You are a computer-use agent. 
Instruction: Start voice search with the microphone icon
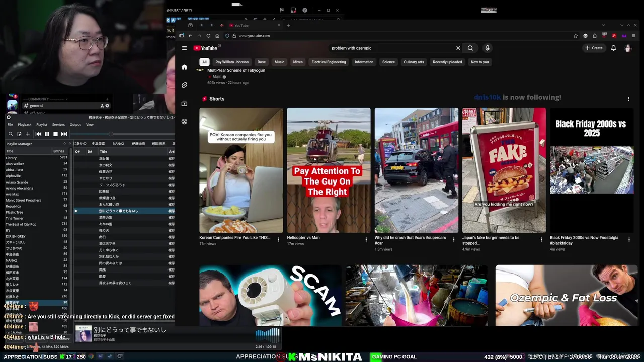tap(487, 48)
